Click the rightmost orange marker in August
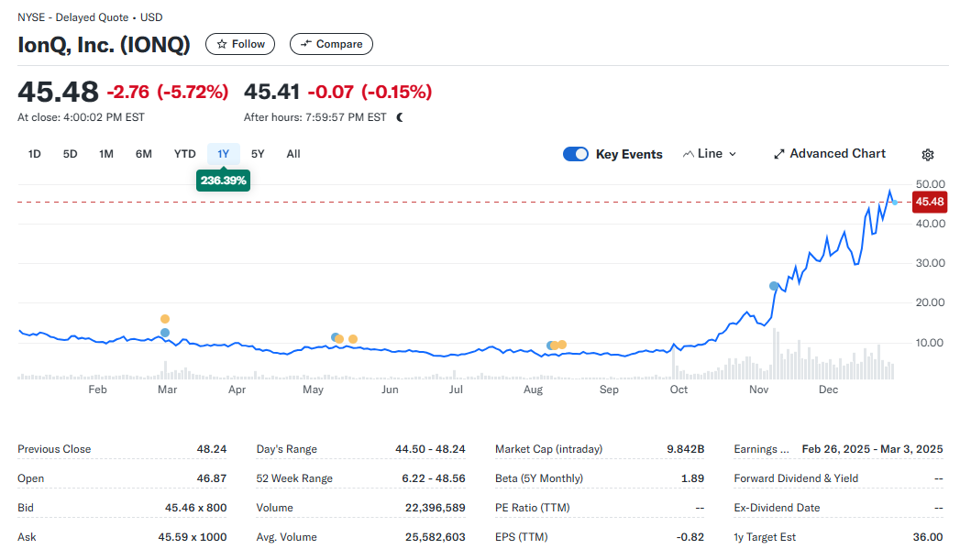Screen dimensions: 960x560 coord(562,345)
